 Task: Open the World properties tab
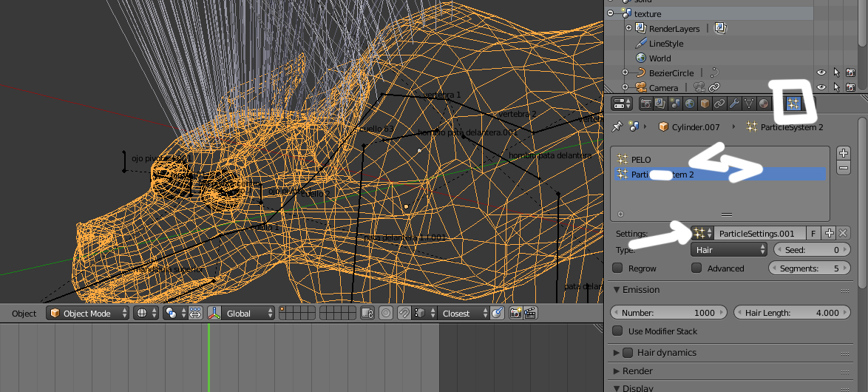click(x=691, y=103)
